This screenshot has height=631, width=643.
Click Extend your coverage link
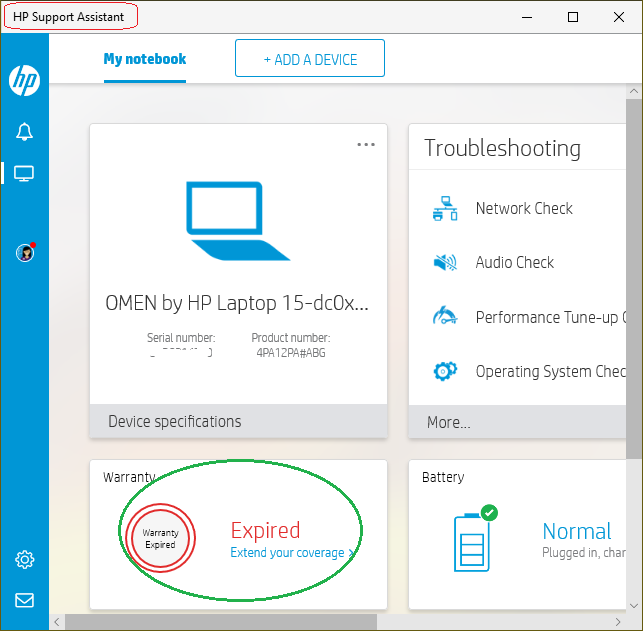(292, 553)
